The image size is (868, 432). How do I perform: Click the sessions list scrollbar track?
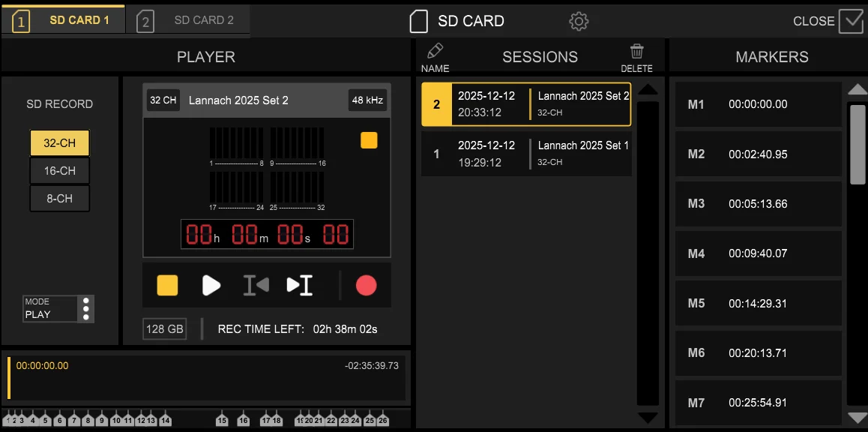point(648,253)
